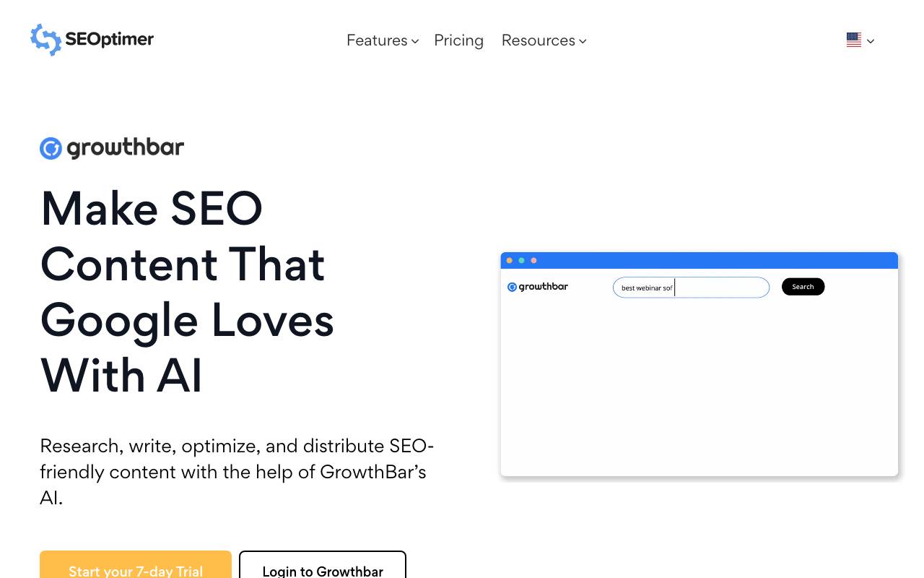Click the Login to Growthbar button

[x=323, y=564]
